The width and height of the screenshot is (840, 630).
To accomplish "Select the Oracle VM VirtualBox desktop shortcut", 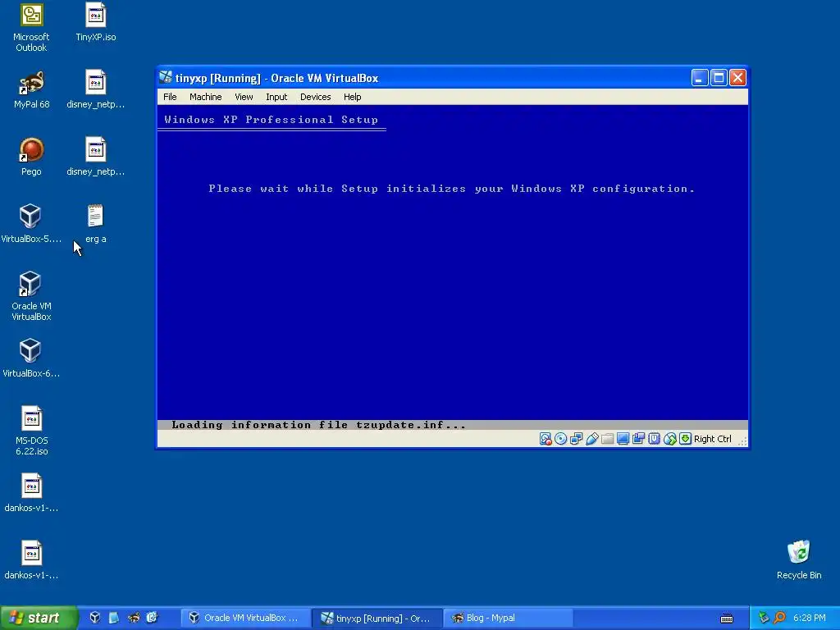I will pos(31,296).
